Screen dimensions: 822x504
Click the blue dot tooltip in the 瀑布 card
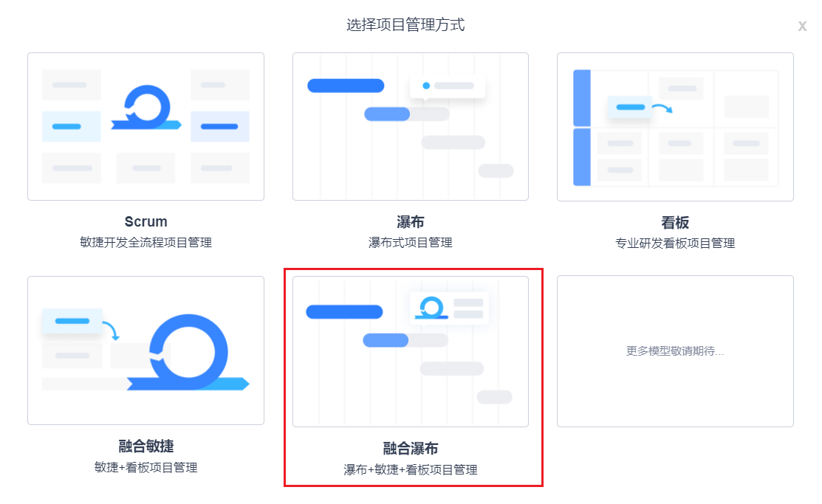tap(448, 86)
